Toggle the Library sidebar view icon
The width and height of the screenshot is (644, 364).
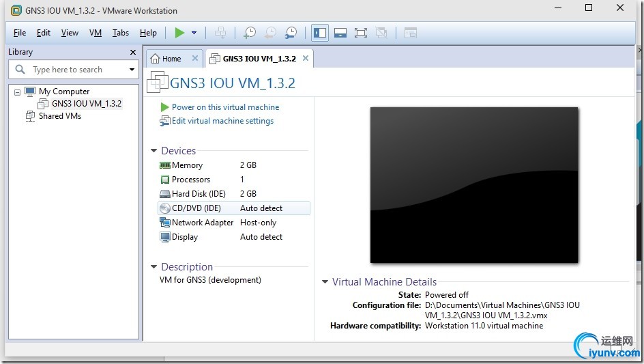pyautogui.click(x=319, y=33)
